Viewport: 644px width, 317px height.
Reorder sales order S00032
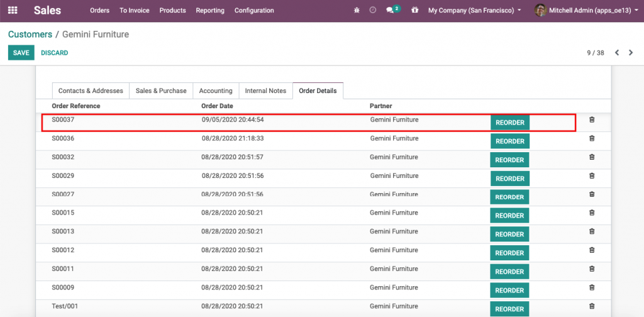[509, 160]
